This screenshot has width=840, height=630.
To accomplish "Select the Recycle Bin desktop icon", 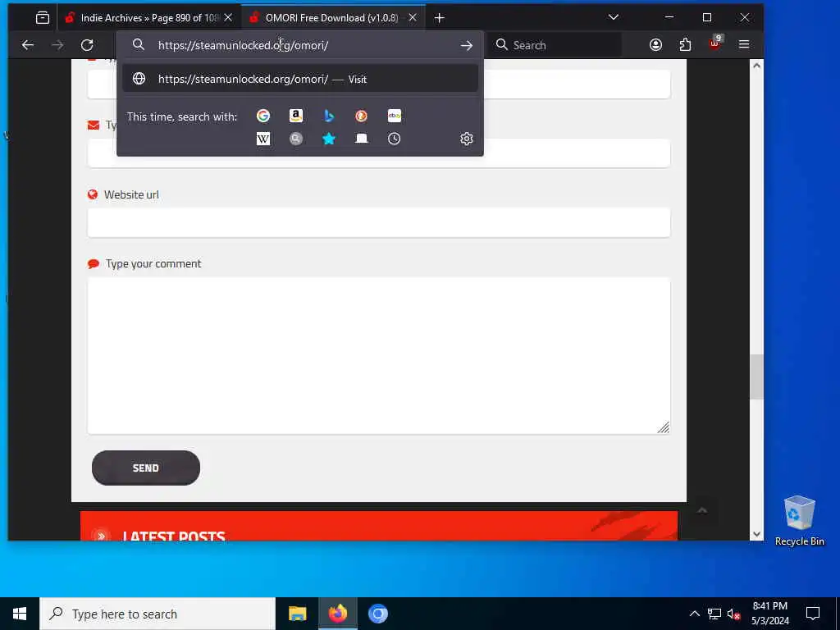I will (799, 521).
